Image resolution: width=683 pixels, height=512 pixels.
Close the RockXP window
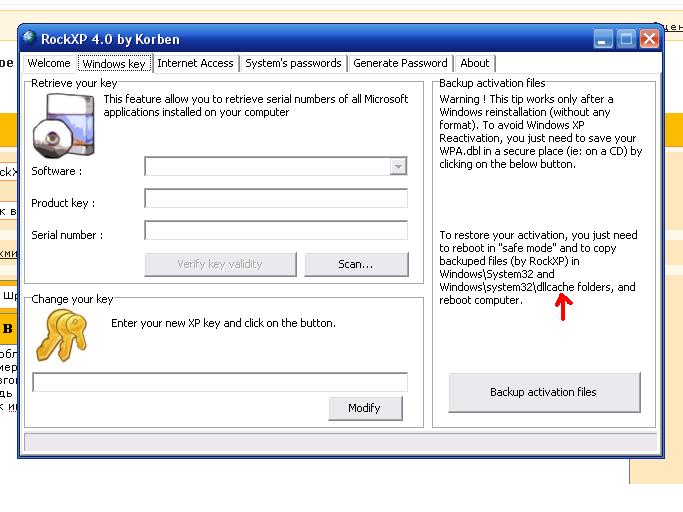649,39
